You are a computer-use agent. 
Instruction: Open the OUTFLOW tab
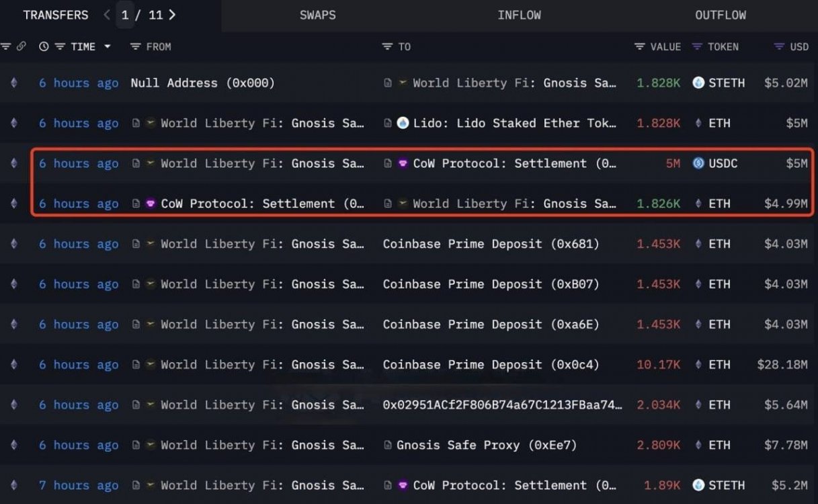[721, 15]
